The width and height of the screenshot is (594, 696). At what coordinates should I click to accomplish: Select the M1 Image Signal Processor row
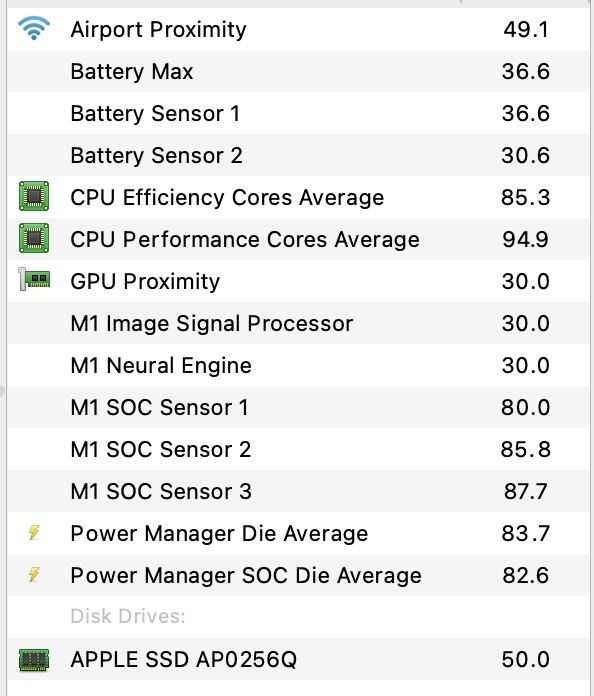298,323
